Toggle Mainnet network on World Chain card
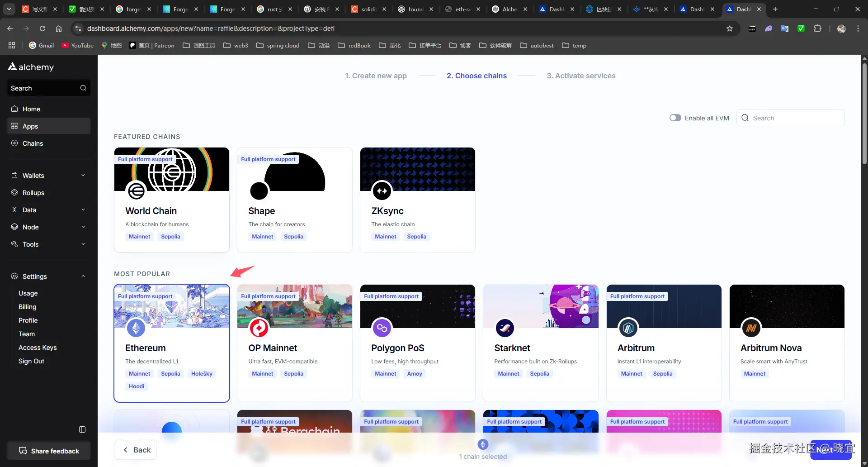 click(139, 237)
